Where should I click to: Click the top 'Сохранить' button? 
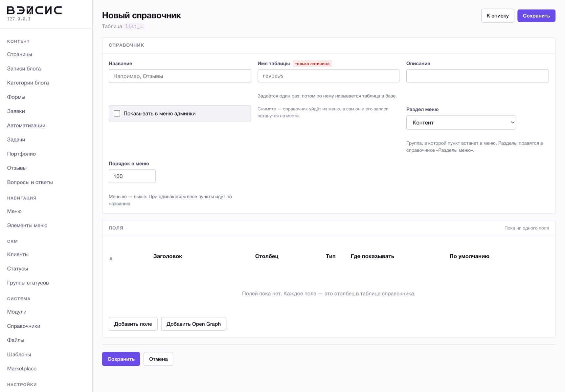[x=536, y=16]
